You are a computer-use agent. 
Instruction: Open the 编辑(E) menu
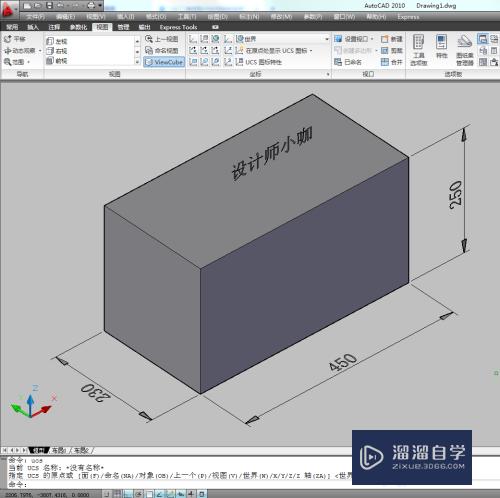click(x=65, y=17)
